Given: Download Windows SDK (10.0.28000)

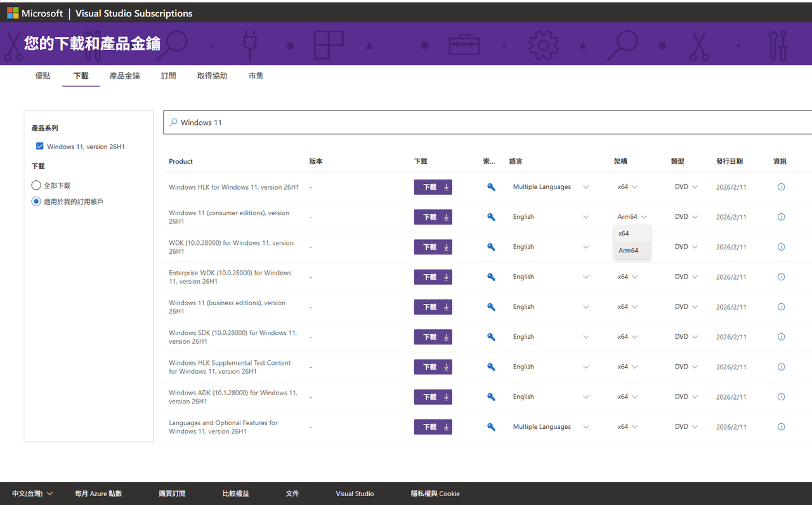Looking at the screenshot, I should (x=433, y=337).
